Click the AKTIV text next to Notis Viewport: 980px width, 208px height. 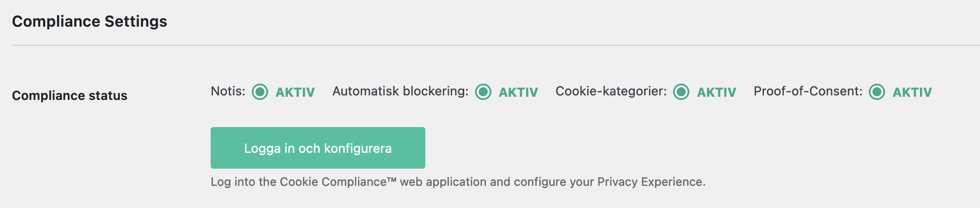(295, 92)
